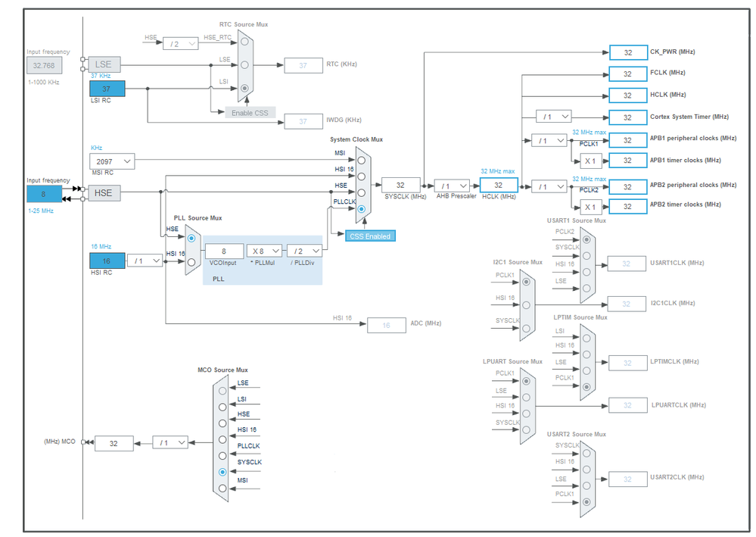
Task: Select HSE in System Clock Mux
Action: pyautogui.click(x=361, y=192)
